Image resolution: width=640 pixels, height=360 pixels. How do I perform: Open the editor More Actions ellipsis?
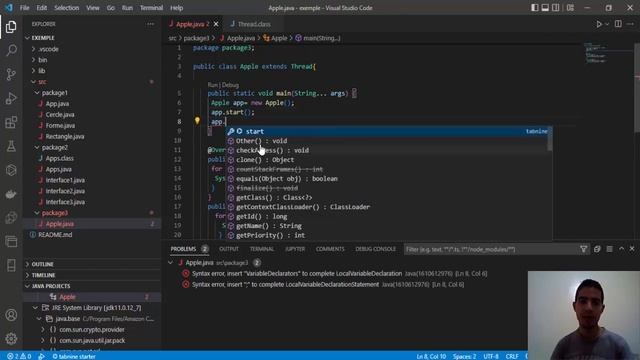coord(631,24)
